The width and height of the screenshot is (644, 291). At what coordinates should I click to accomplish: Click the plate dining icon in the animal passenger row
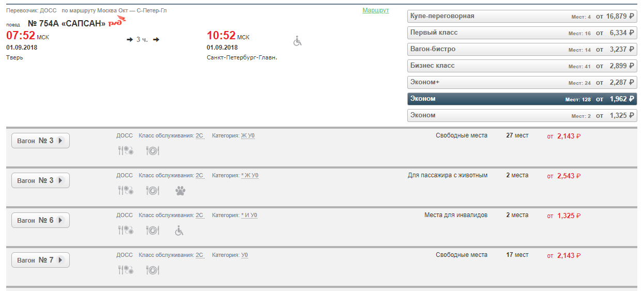pos(153,191)
